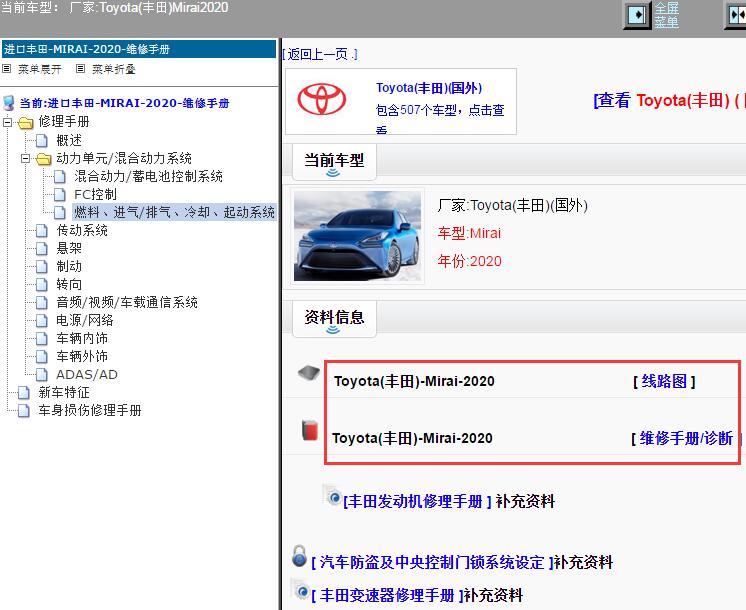The height and width of the screenshot is (610, 746).
Task: Open the 电源/网络 section
Action: point(85,320)
